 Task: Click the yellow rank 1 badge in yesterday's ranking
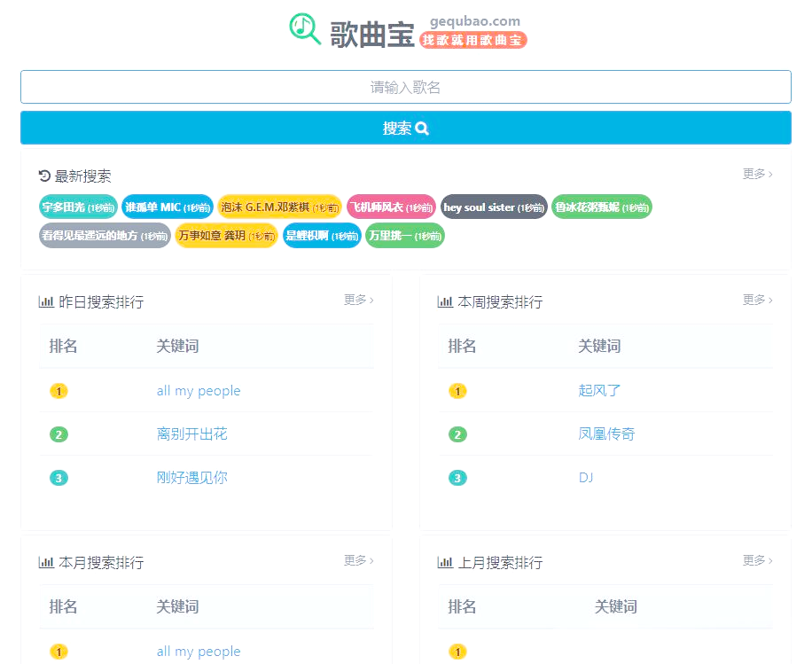pyautogui.click(x=59, y=391)
